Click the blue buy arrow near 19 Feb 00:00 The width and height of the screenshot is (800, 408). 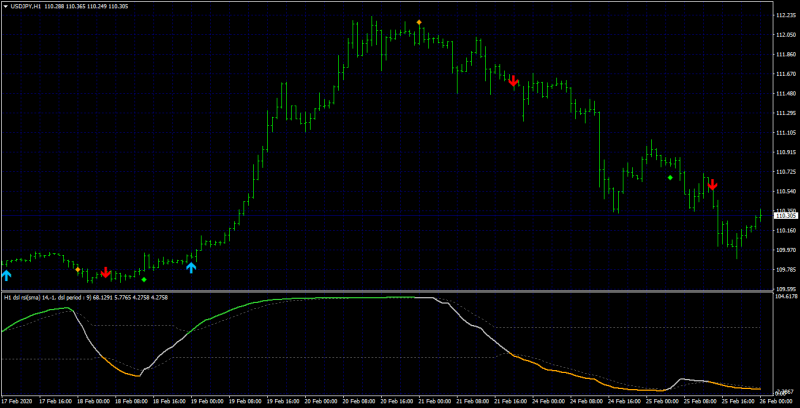[191, 268]
